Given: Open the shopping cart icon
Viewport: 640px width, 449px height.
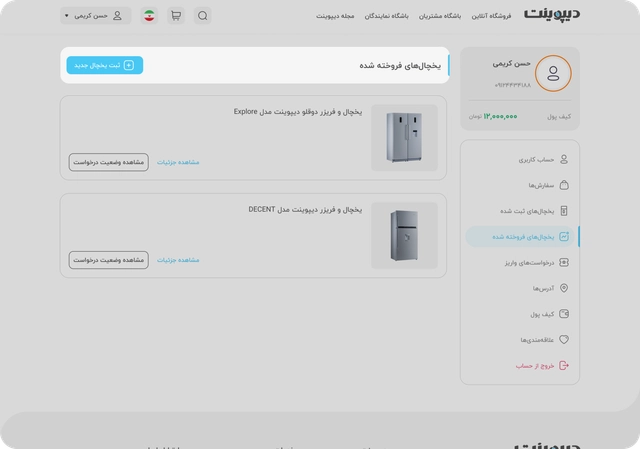Looking at the screenshot, I should 176,16.
